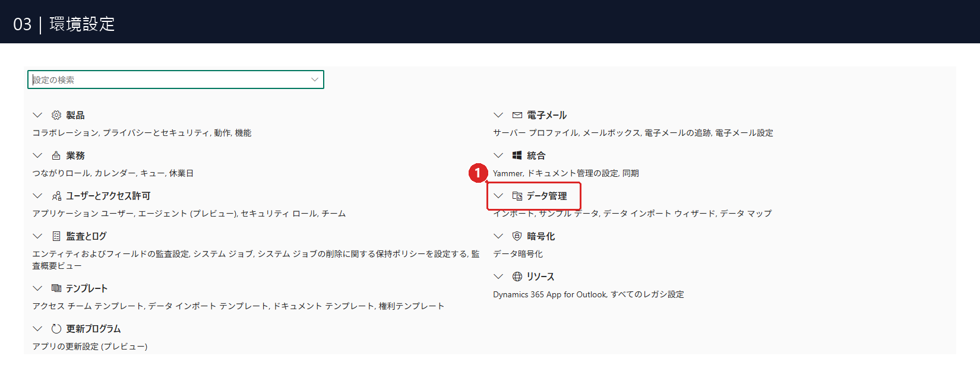
Task: Open the システム ジョブ link
Action: 223,254
